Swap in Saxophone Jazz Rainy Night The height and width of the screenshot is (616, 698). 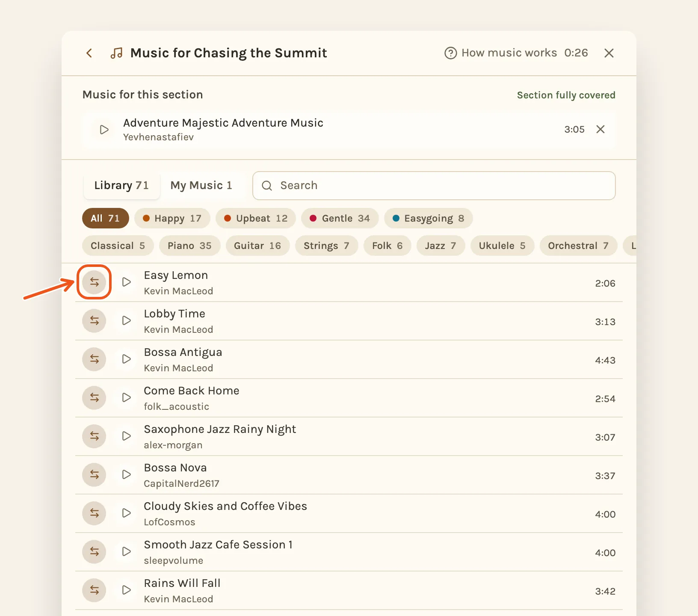pos(94,436)
